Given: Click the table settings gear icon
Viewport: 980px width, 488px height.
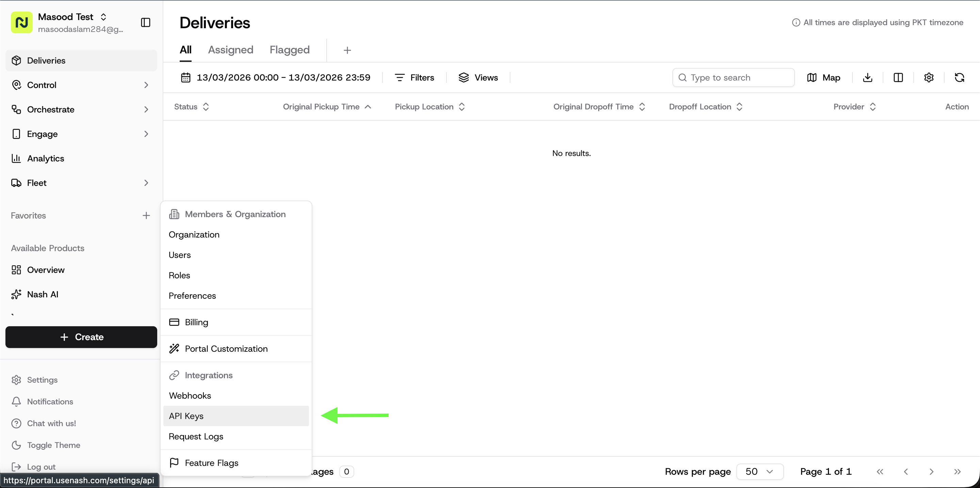Looking at the screenshot, I should click(929, 77).
